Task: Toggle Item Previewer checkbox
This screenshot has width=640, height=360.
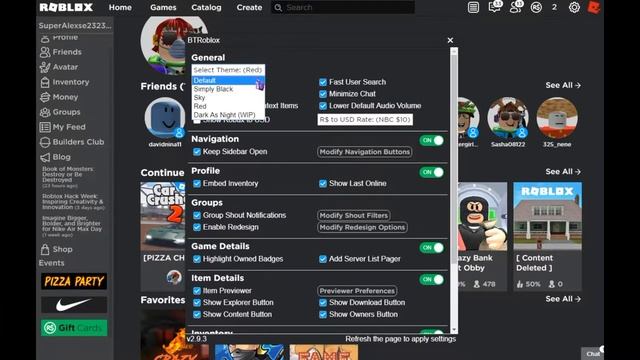Action: coord(197,291)
